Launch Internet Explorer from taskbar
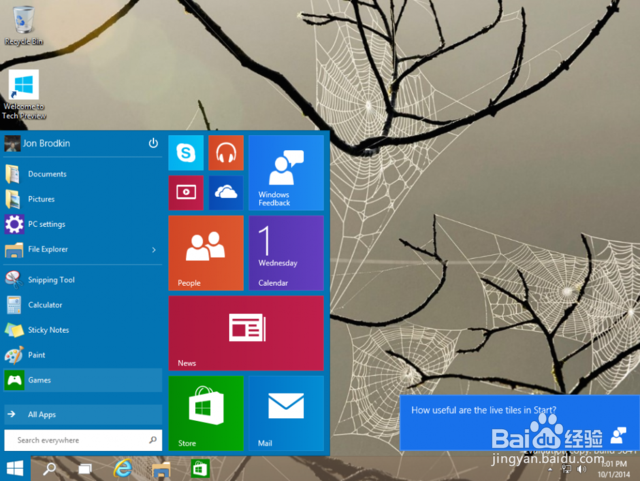The image size is (640, 481). 122,468
